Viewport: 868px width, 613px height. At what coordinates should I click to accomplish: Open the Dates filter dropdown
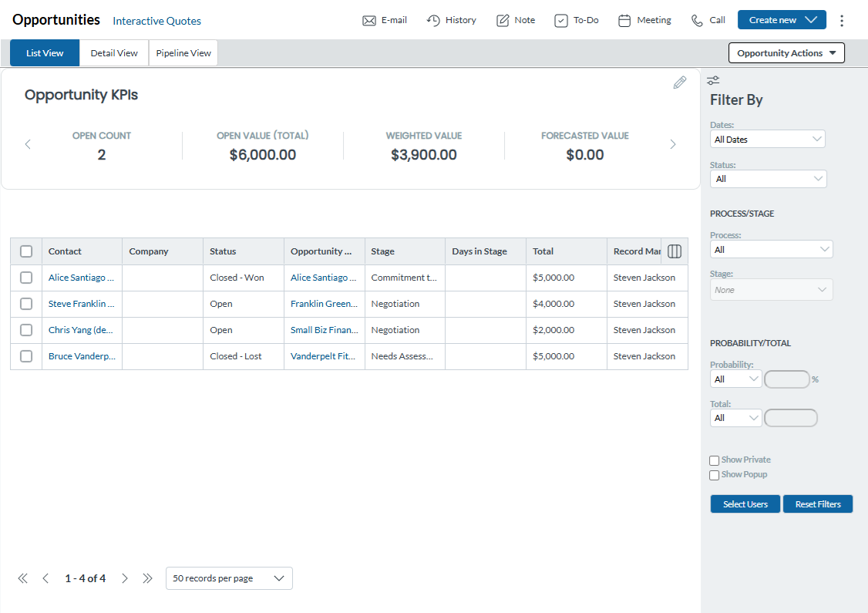(x=767, y=139)
